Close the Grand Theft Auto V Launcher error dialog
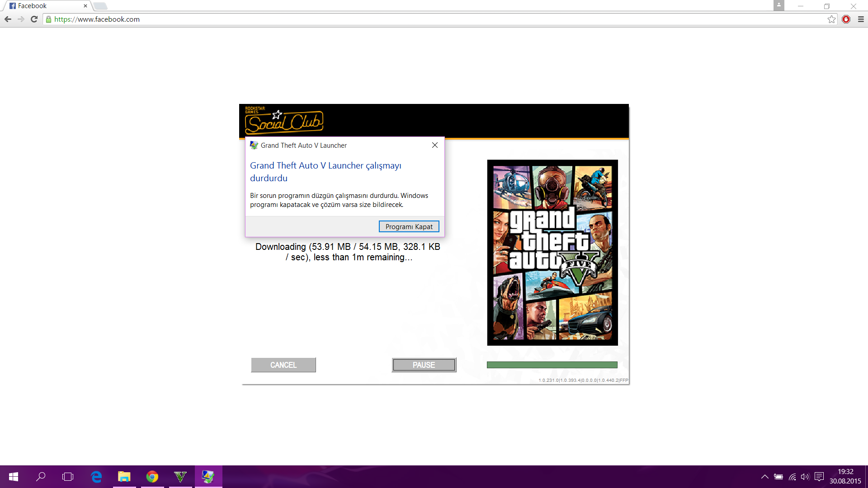868x488 pixels. coord(434,145)
